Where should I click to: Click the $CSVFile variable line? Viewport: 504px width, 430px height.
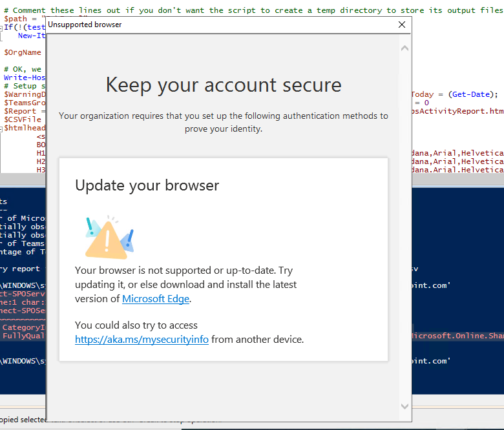pos(23,119)
